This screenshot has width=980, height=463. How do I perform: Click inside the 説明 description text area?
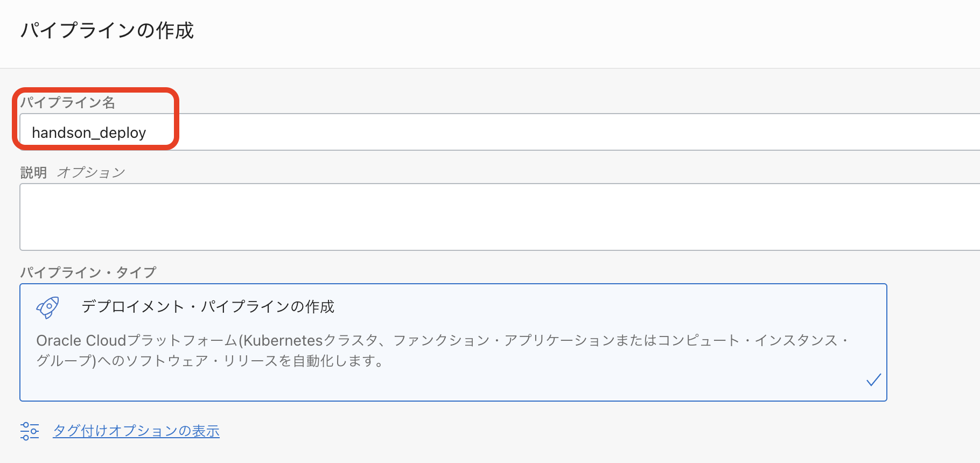coord(485,217)
